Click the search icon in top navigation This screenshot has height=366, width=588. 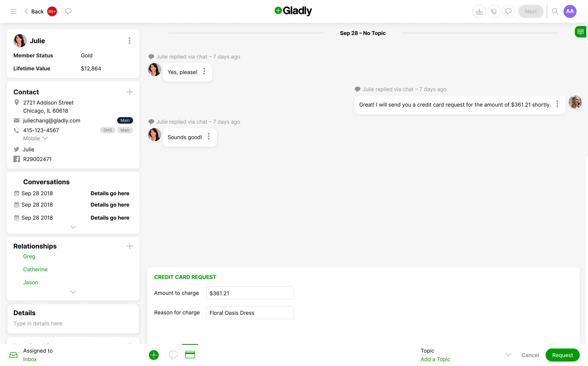pos(555,11)
